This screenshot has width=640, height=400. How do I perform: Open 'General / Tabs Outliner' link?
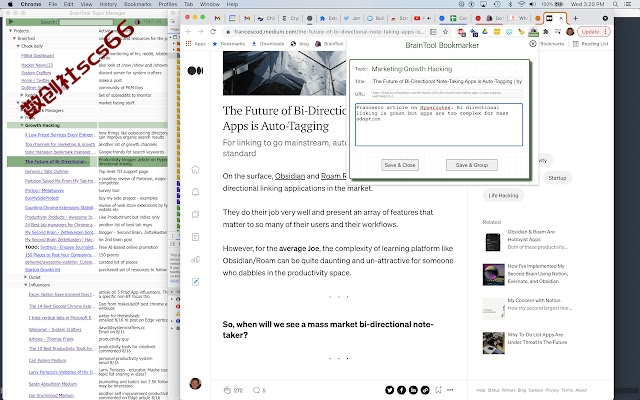47,171
